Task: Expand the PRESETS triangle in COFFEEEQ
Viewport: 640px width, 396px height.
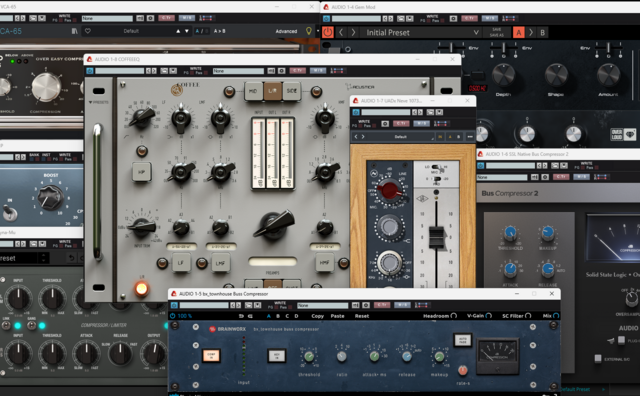Action: click(90, 102)
